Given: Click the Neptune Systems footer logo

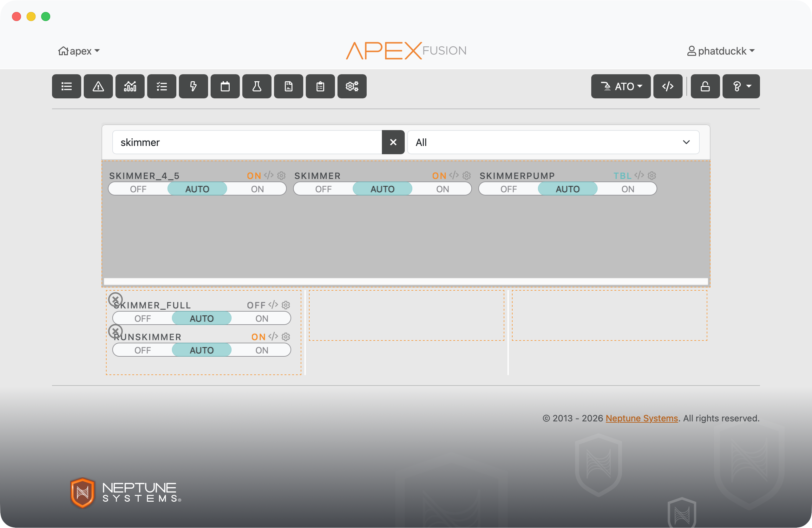Looking at the screenshot, I should (x=126, y=492).
